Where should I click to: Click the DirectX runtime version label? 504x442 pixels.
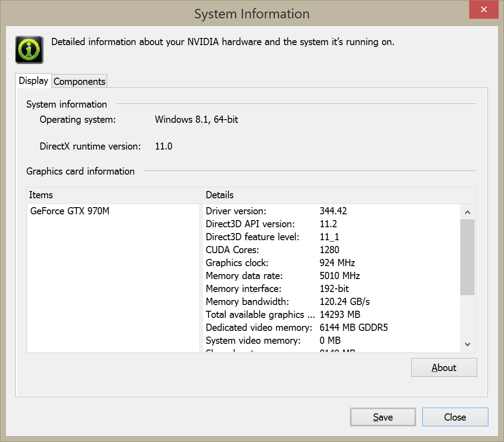[x=90, y=146]
